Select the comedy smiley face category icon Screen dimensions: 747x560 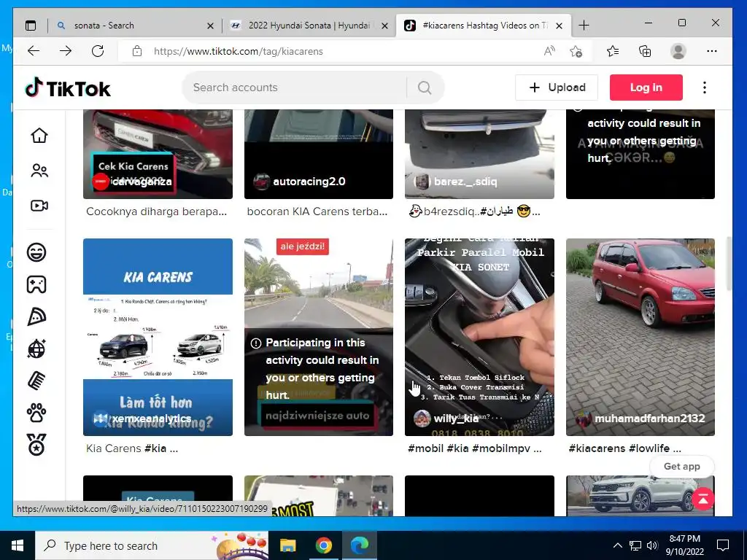click(x=36, y=252)
